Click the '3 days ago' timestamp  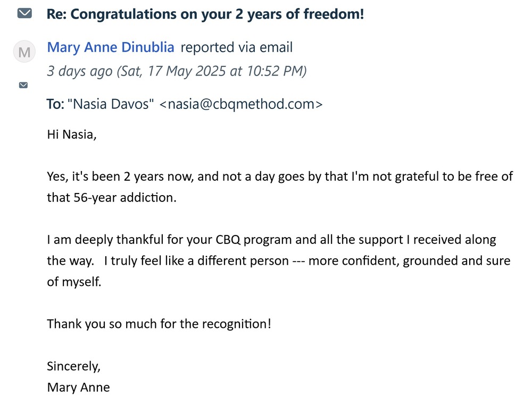[79, 71]
